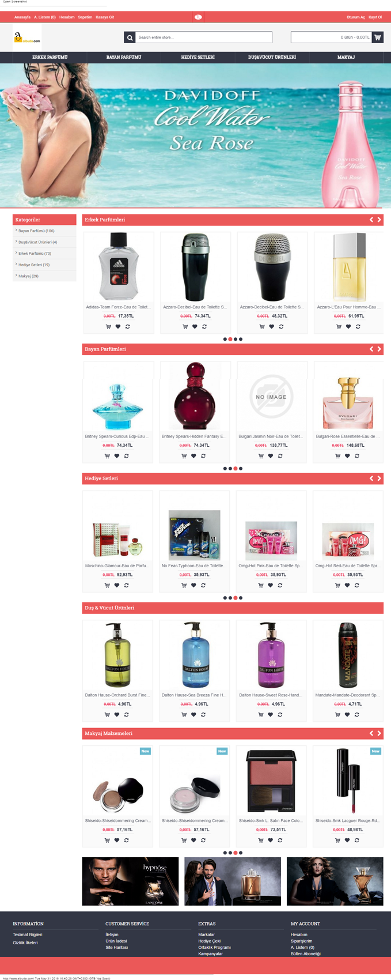
Task: Wishlist the Moschino Glamour gift set
Action: [x=117, y=585]
